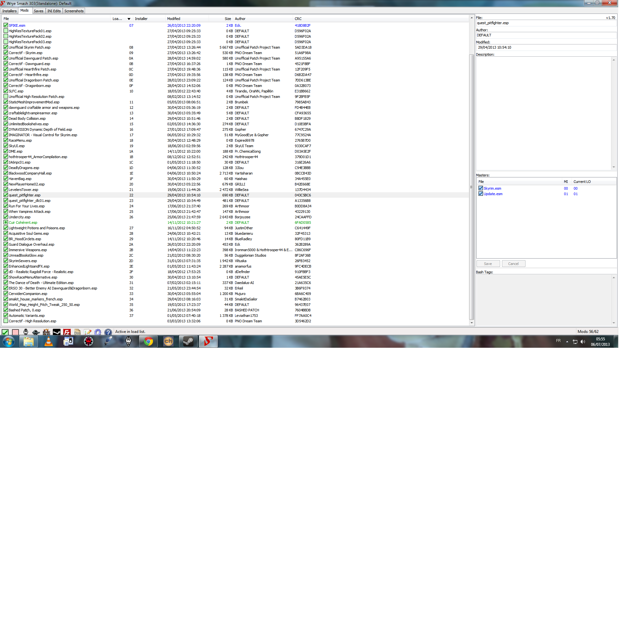Open Skyrim logo icon in Windows taskbar
Image resolution: width=644 pixels, height=644 pixels.
(x=128, y=341)
